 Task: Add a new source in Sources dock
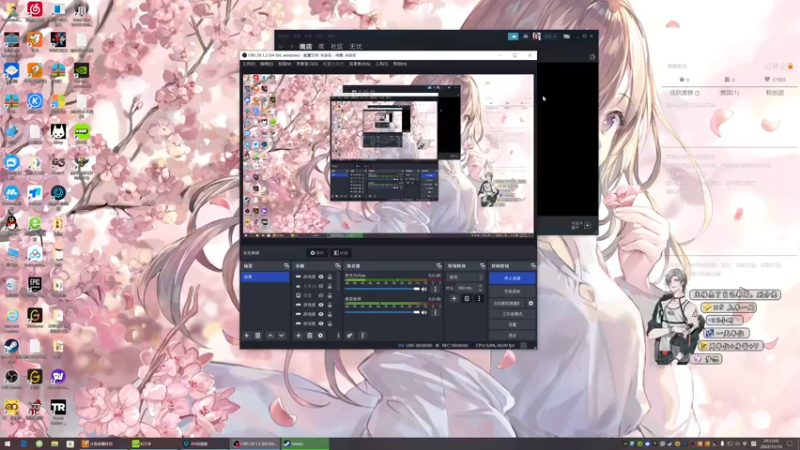[x=298, y=336]
